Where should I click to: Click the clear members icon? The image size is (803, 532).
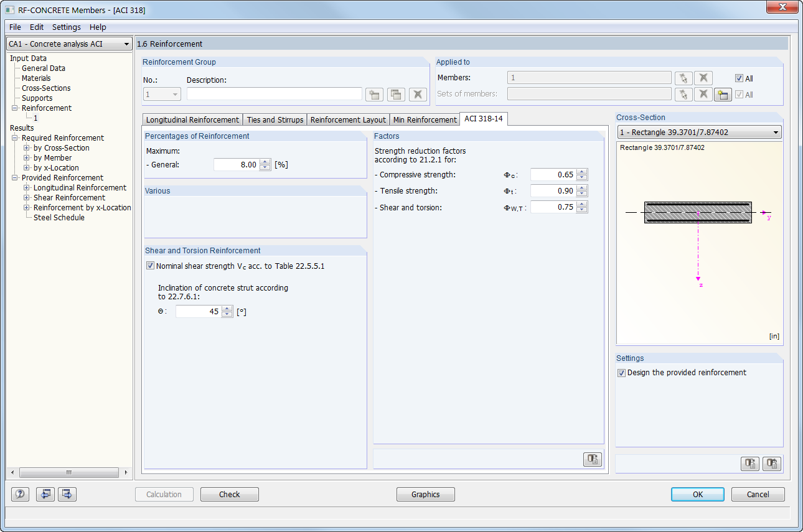[703, 78]
